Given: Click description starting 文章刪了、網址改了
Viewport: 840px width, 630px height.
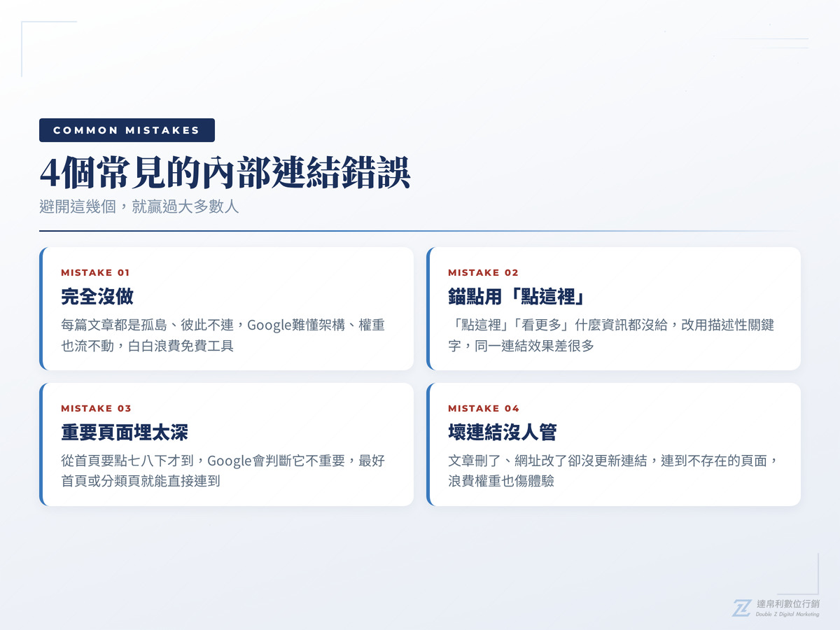Looking at the screenshot, I should pos(614,471).
